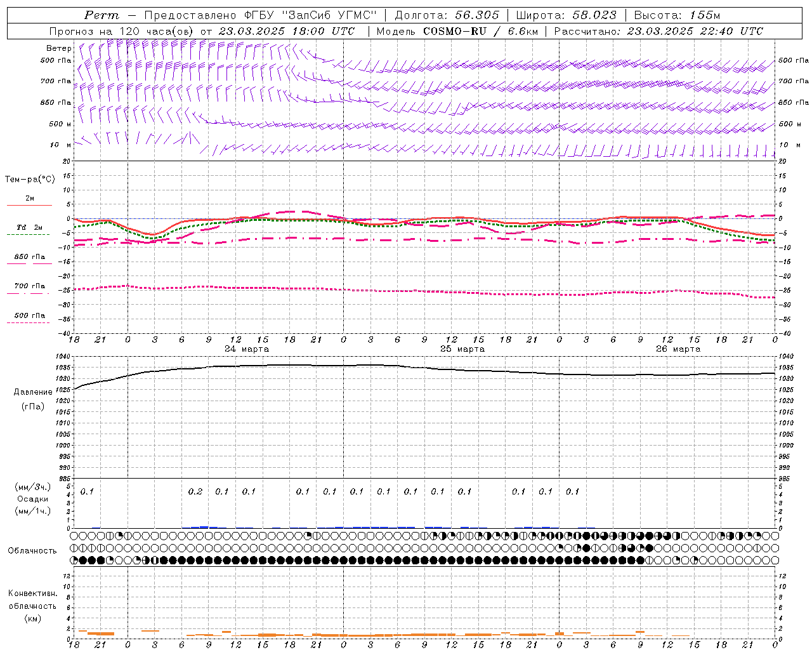Select the provider text "ЗапСиб УГМС"
Screen dimensions: 812x650
(331, 15)
